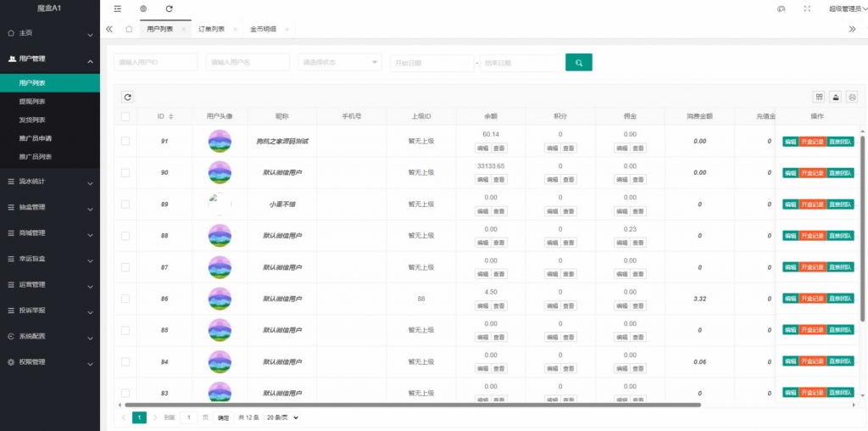
Task: Click the 确定 pagination confirm button
Action: (x=223, y=417)
